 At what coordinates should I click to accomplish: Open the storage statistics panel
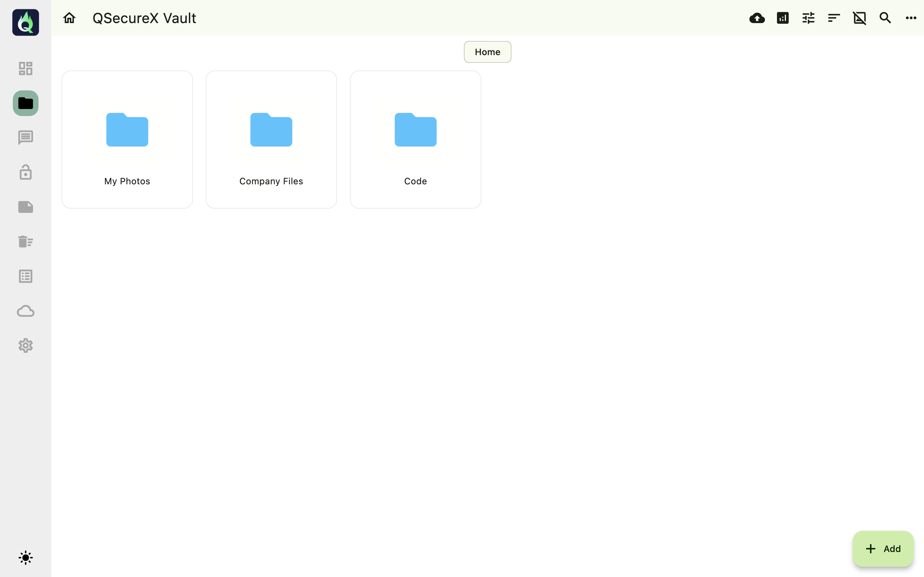click(x=782, y=18)
